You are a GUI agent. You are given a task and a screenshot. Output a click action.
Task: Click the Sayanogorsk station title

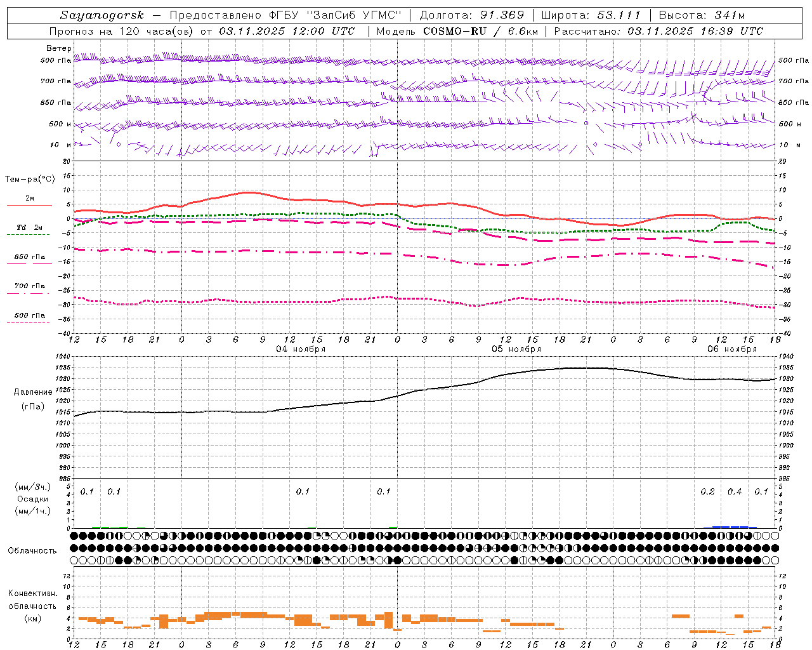coord(101,15)
